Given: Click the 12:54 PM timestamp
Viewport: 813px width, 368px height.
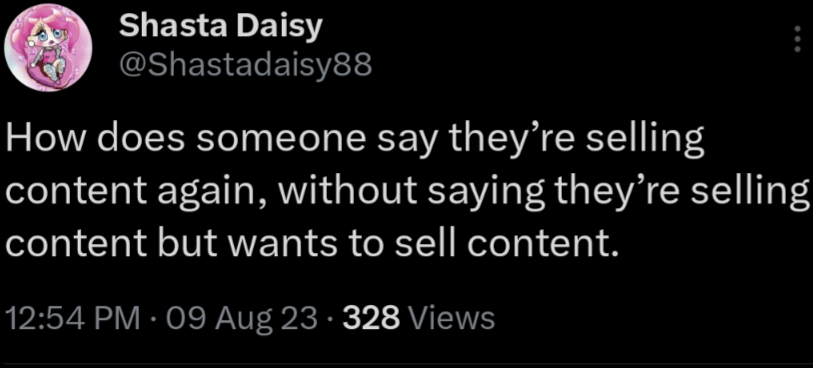Looking at the screenshot, I should pos(73,318).
